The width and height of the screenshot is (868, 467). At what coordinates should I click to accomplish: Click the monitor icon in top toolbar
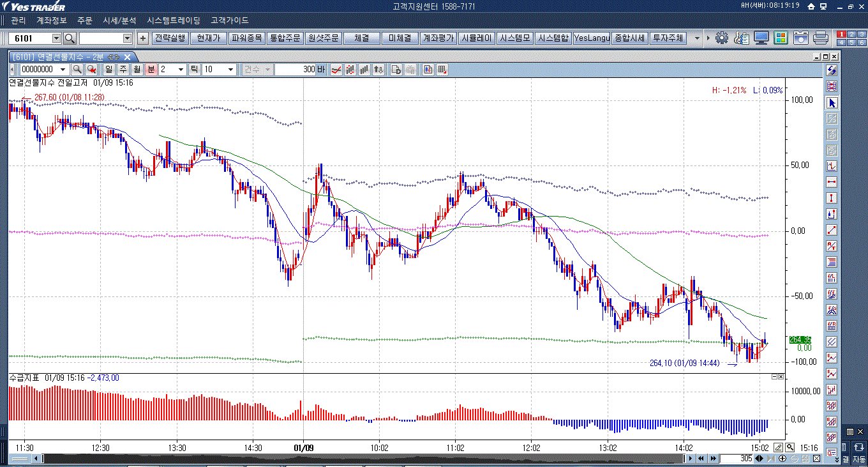pos(761,38)
